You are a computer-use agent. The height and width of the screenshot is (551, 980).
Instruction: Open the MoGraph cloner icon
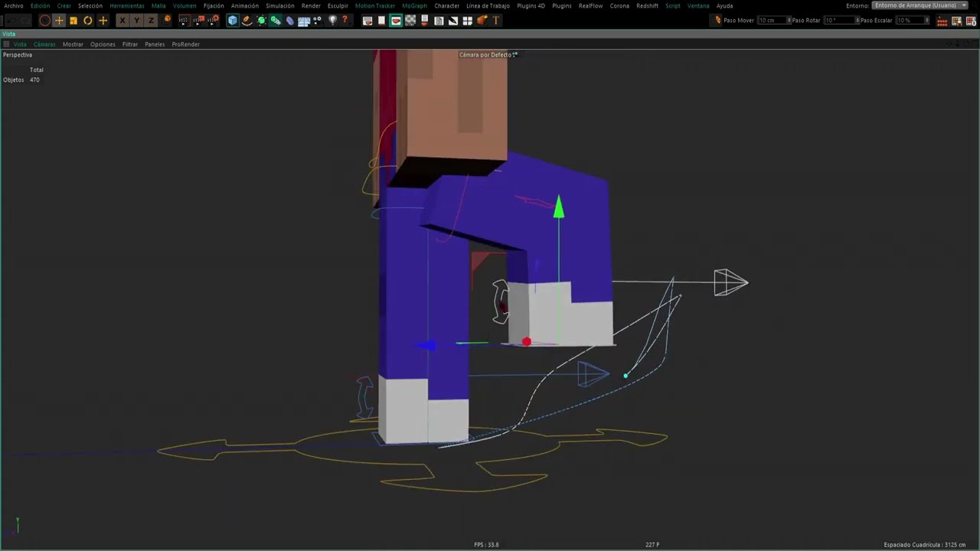coord(275,21)
